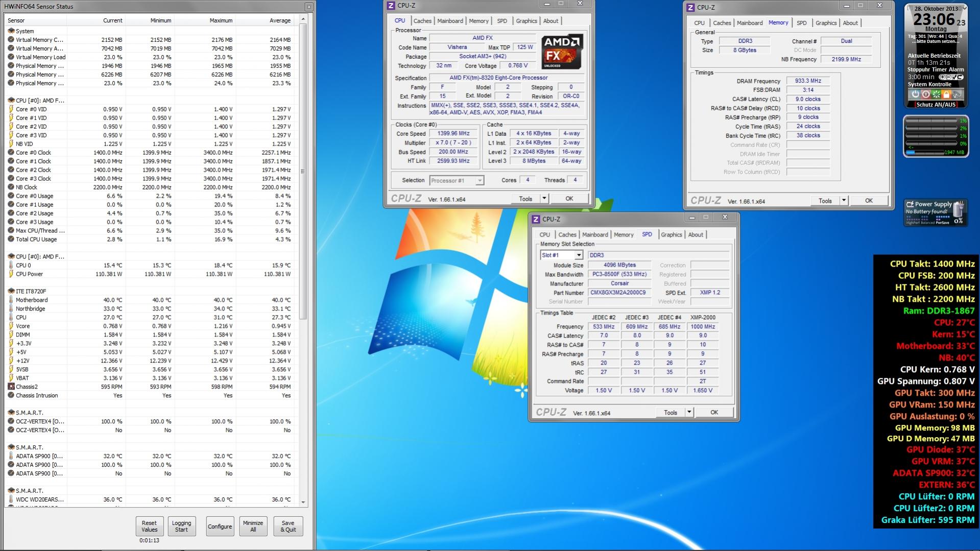980x551 pixels.
Task: Click the Z icon of the CPU-Z SPD window
Action: [536, 220]
